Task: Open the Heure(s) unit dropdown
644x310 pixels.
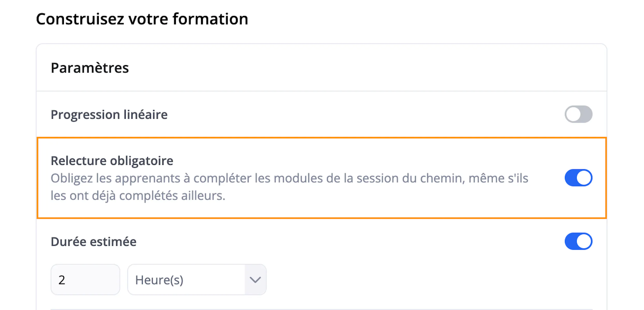Action: pos(197,280)
